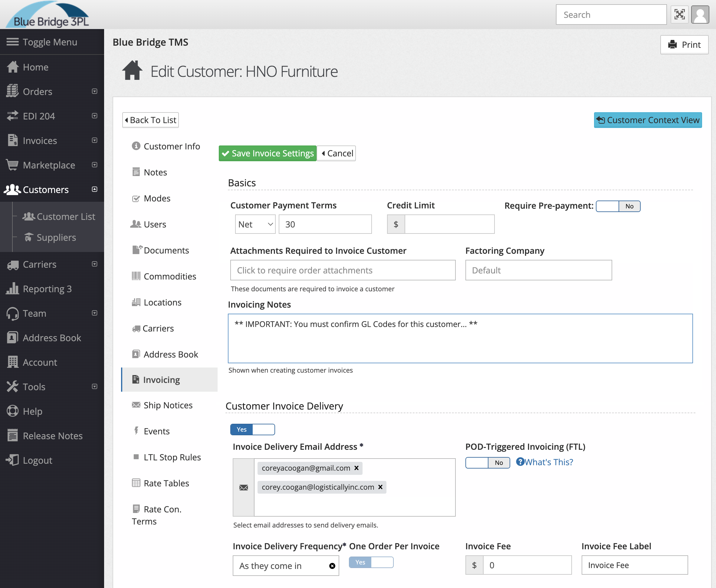This screenshot has height=588, width=716.
Task: Click the Events lightning bolt icon
Action: tap(136, 431)
